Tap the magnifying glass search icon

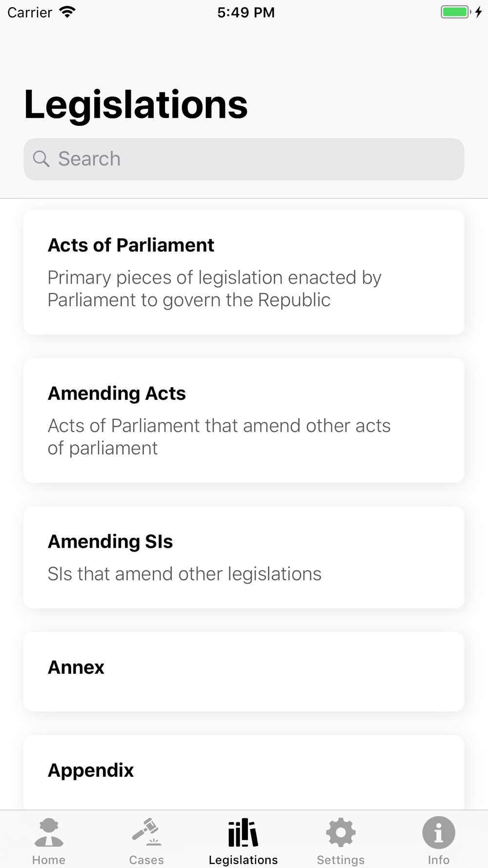coord(41,159)
